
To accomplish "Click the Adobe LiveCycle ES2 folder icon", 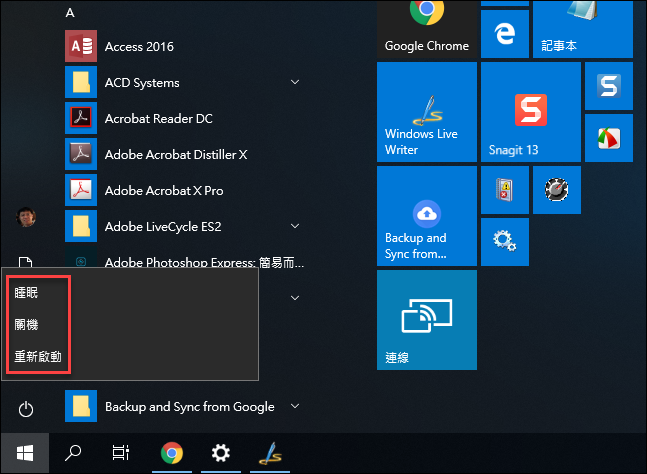I will click(81, 226).
